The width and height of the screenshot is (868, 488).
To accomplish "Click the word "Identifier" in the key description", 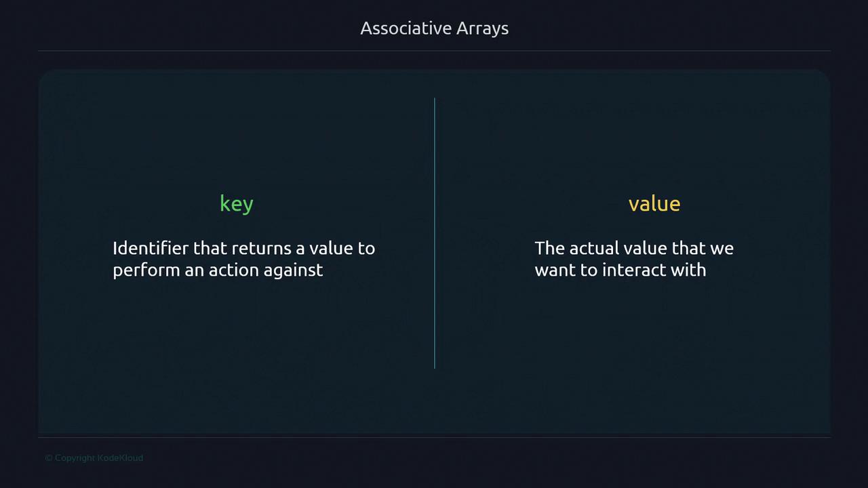I will 151,248.
